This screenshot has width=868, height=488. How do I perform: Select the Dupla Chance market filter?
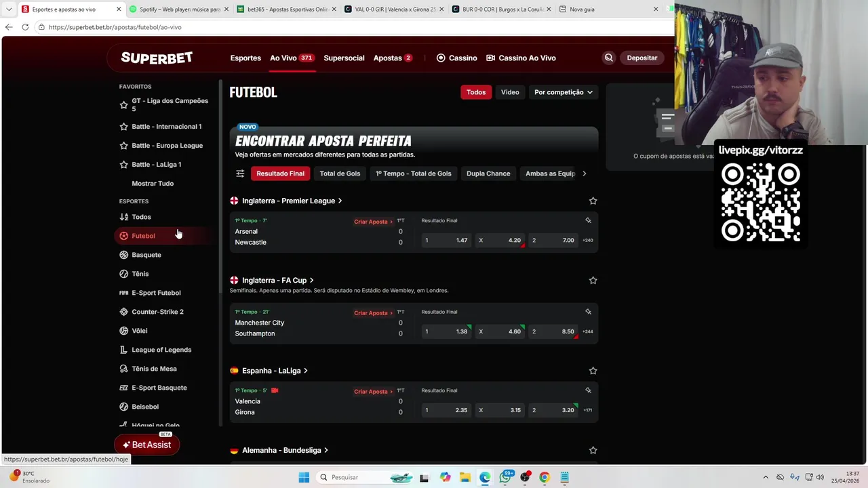tap(488, 174)
